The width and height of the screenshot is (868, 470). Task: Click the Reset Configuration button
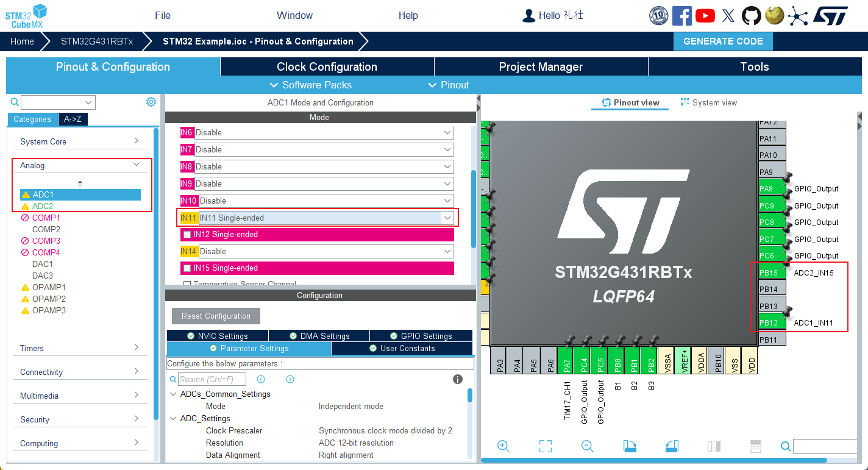(x=216, y=316)
